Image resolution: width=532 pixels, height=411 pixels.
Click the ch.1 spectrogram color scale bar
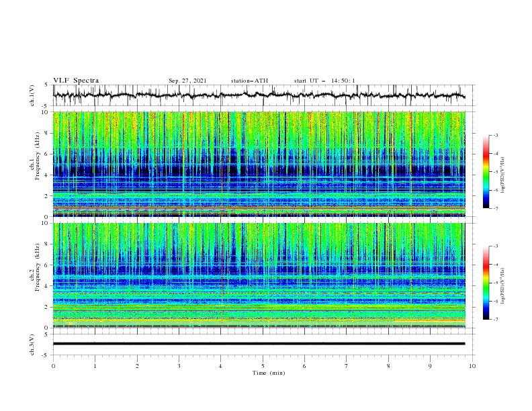486,172
